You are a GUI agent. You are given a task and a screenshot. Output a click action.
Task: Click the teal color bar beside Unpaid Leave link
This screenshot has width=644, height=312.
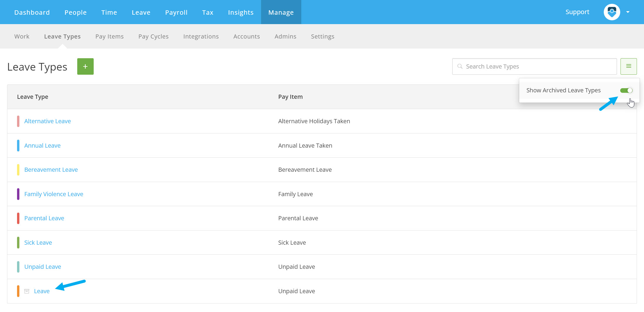tap(18, 267)
